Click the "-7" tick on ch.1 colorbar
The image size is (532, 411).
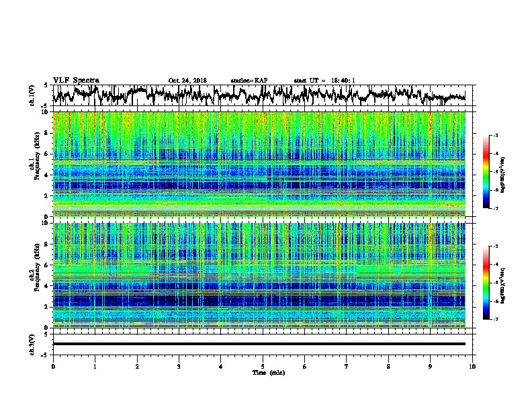(495, 208)
